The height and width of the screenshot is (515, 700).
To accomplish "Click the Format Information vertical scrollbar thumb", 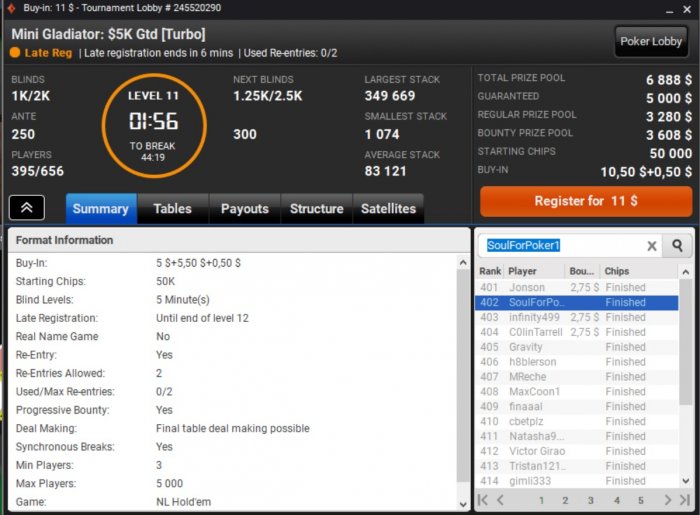I will pos(463,376).
